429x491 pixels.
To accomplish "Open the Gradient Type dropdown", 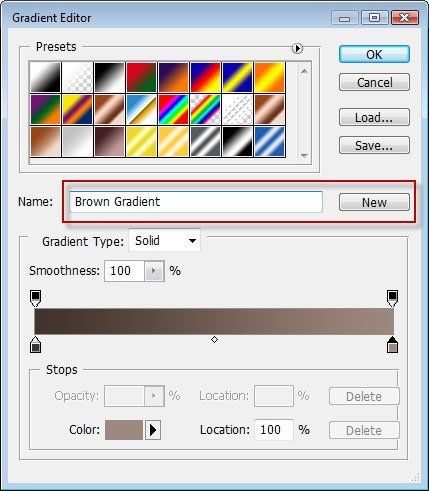I will coord(164,240).
